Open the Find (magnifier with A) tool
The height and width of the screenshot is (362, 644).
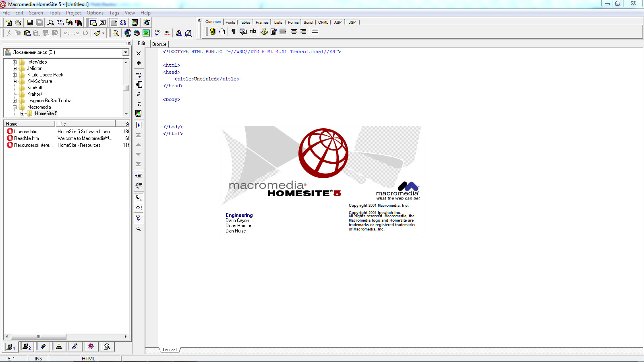pyautogui.click(x=51, y=23)
